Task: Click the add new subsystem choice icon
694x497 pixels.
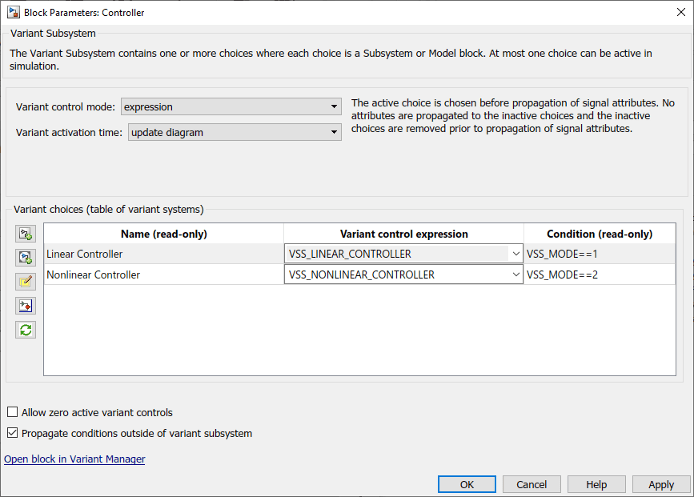Action: pos(25,233)
